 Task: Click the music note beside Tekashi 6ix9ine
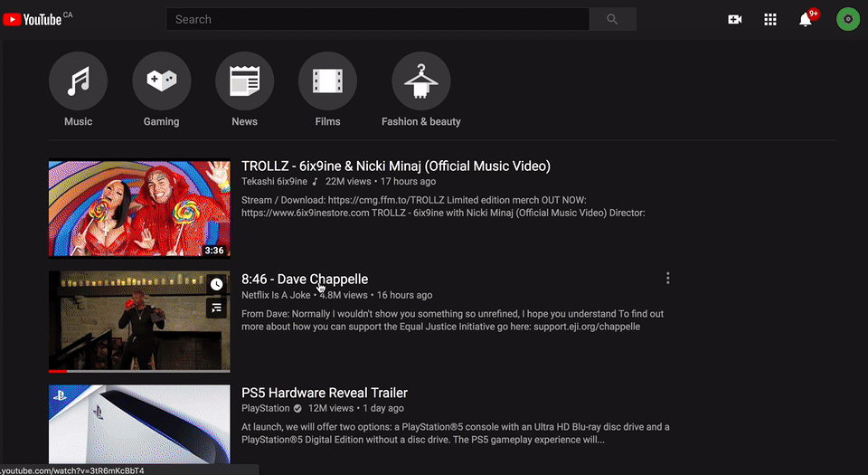point(315,182)
